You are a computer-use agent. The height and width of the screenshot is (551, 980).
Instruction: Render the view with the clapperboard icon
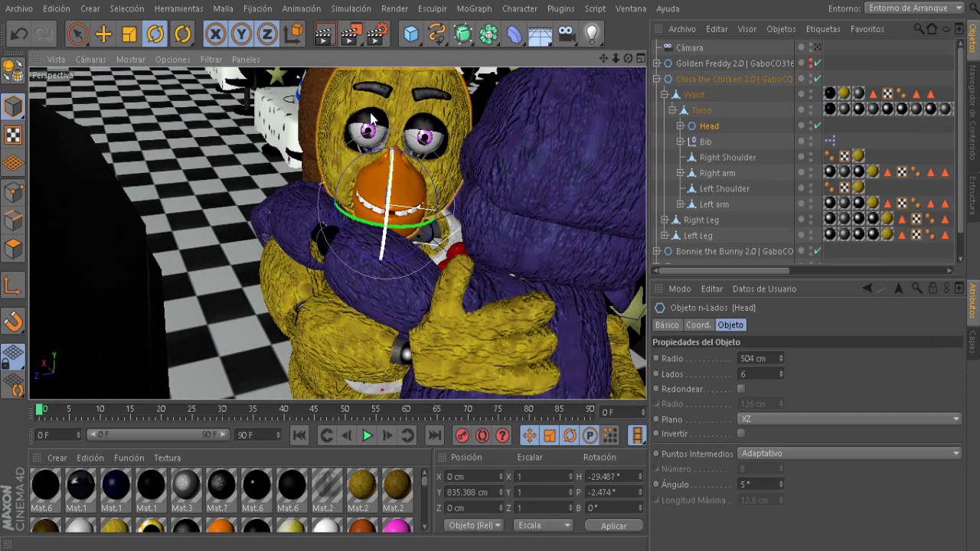coord(325,34)
